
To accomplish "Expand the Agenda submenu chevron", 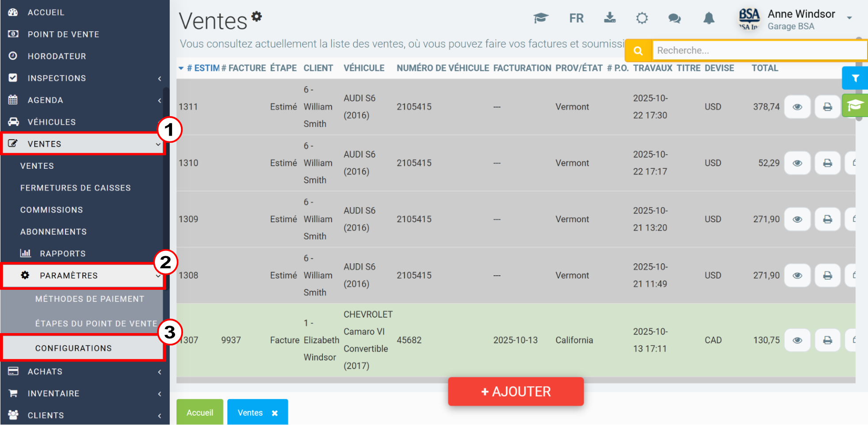I will pyautogui.click(x=160, y=101).
